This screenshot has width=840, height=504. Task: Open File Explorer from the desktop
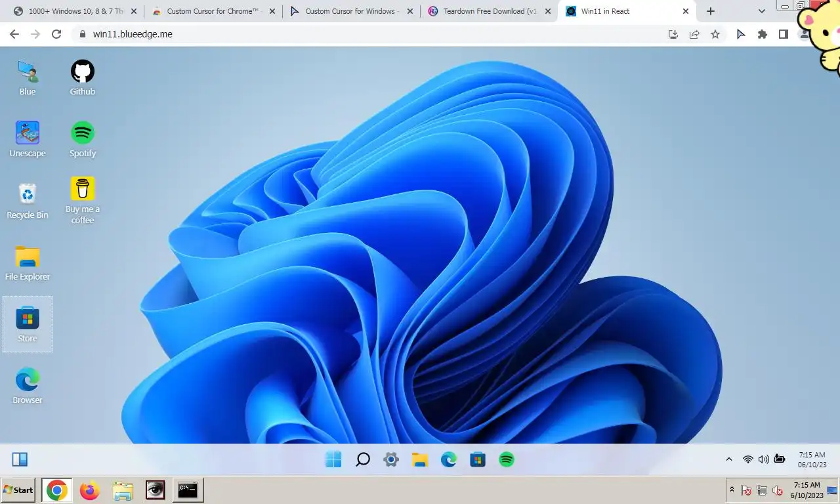[28, 263]
